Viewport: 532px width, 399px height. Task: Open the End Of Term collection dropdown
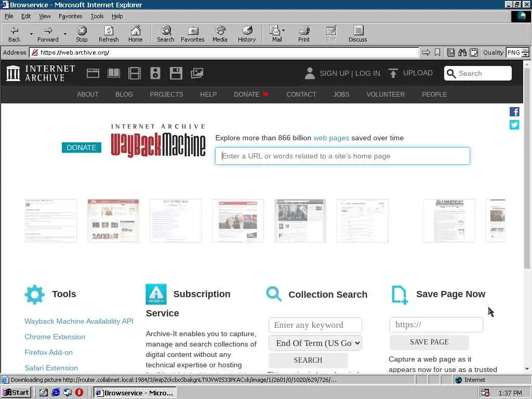315,343
